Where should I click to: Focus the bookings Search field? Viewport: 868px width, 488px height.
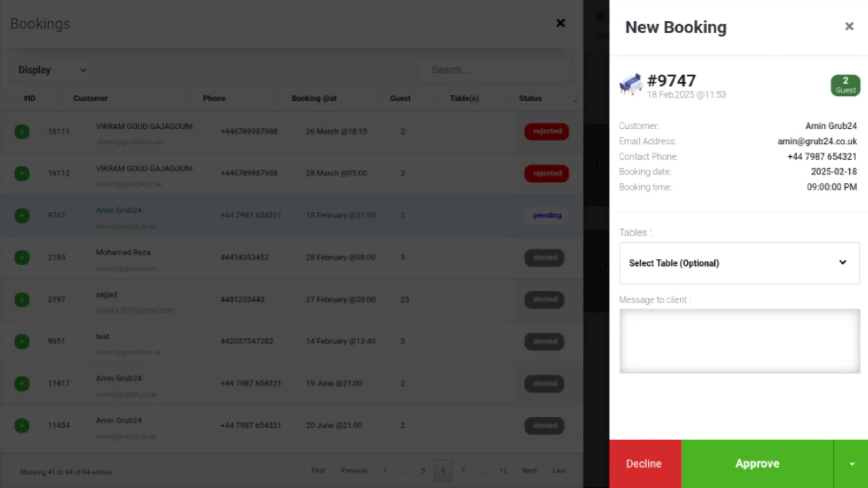(x=496, y=70)
